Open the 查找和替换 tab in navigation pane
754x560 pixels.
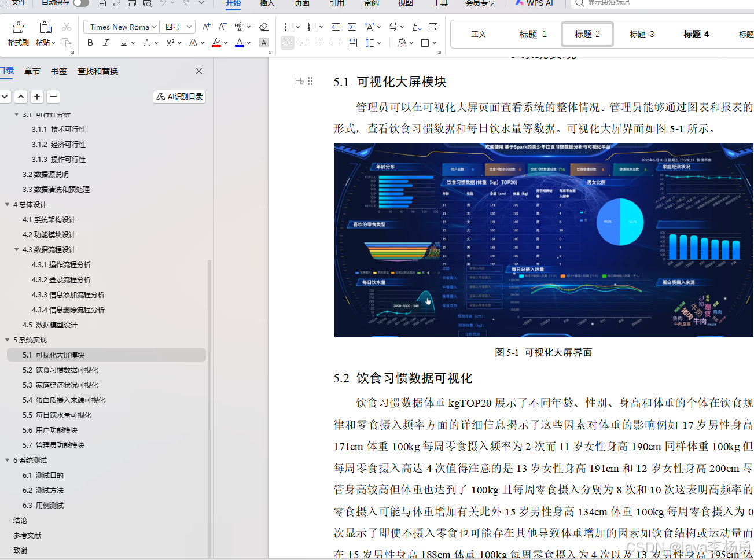98,71
